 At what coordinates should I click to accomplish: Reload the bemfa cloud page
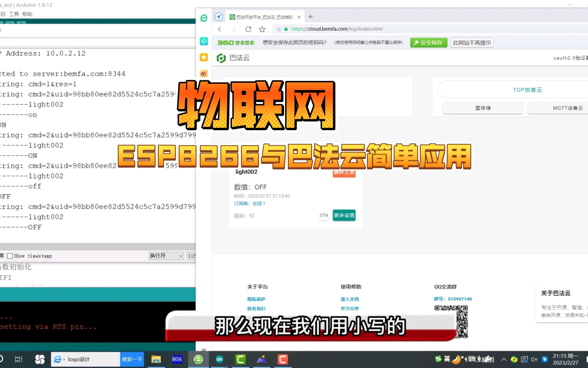click(x=248, y=29)
